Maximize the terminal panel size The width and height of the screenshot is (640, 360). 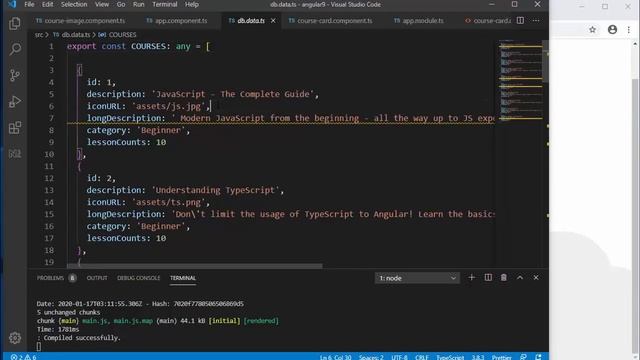tap(520, 278)
